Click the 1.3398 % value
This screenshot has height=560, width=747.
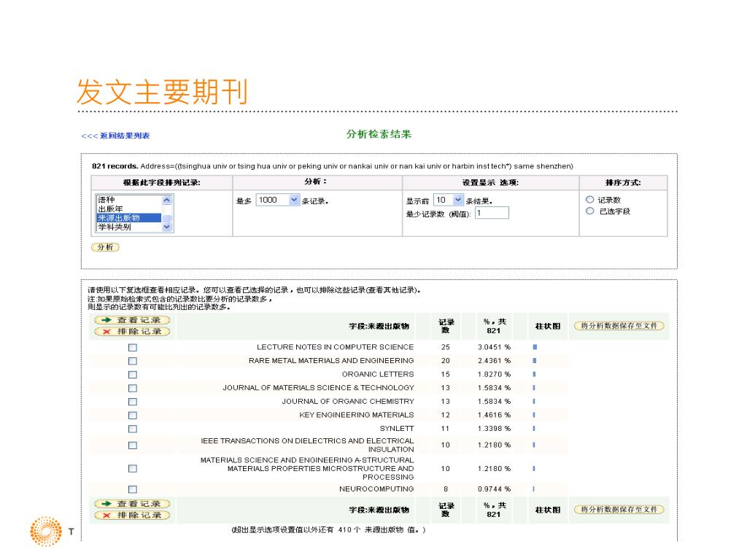(x=494, y=429)
